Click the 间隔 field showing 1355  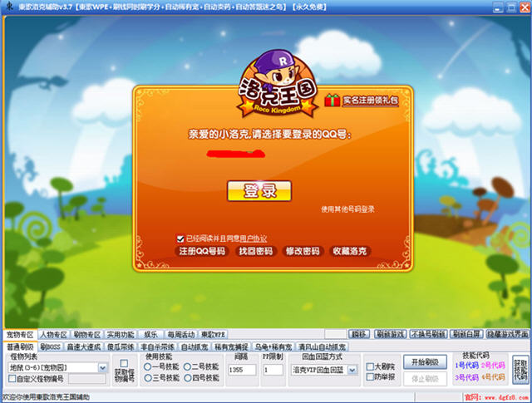[242, 370]
